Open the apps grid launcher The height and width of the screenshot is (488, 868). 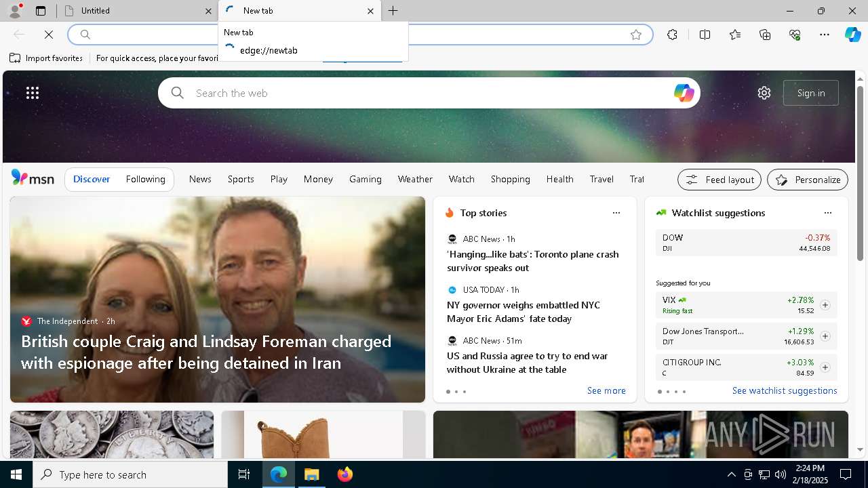coord(33,93)
